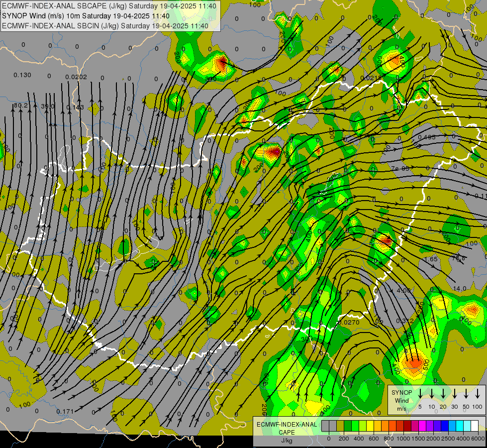Click the 'SYNOP' legend heading

[x=401, y=392]
